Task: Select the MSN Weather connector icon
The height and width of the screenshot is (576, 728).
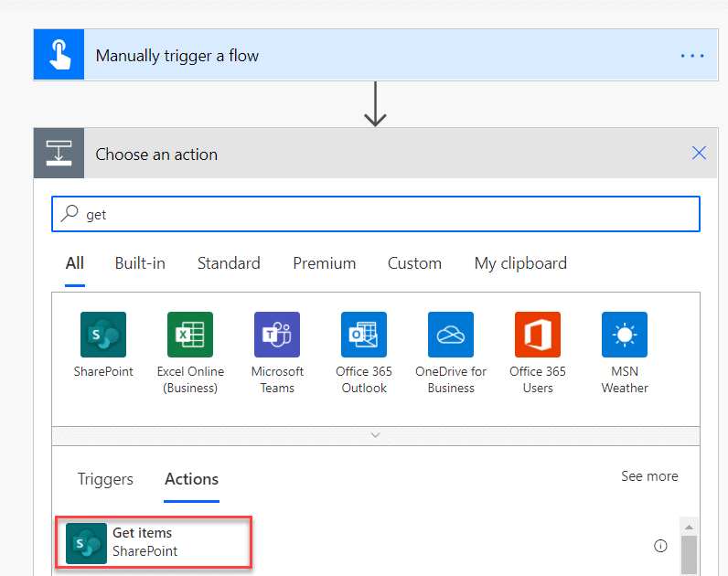Action: click(625, 335)
